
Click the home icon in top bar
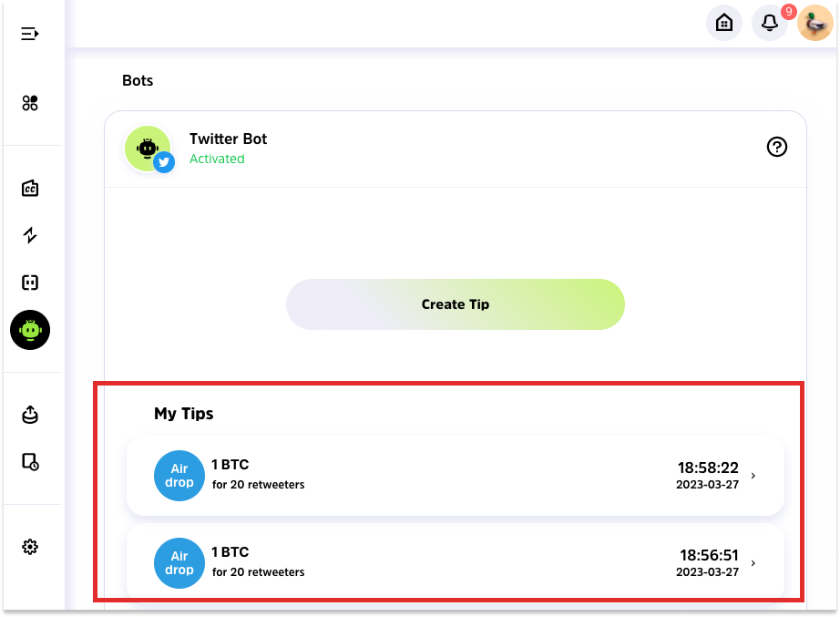click(724, 23)
